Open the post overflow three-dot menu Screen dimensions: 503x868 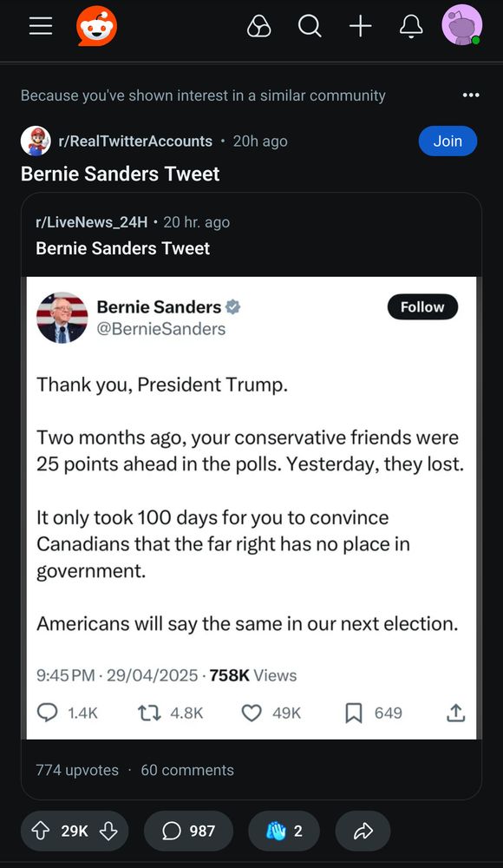[x=471, y=95]
